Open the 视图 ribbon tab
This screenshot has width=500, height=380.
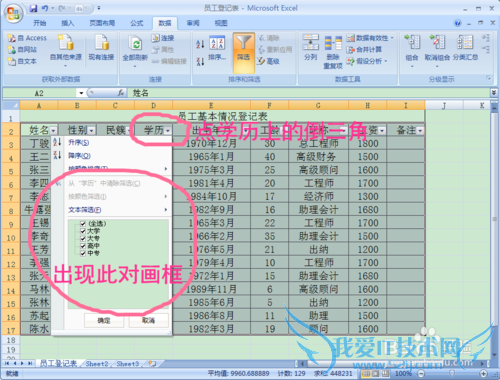coord(221,23)
